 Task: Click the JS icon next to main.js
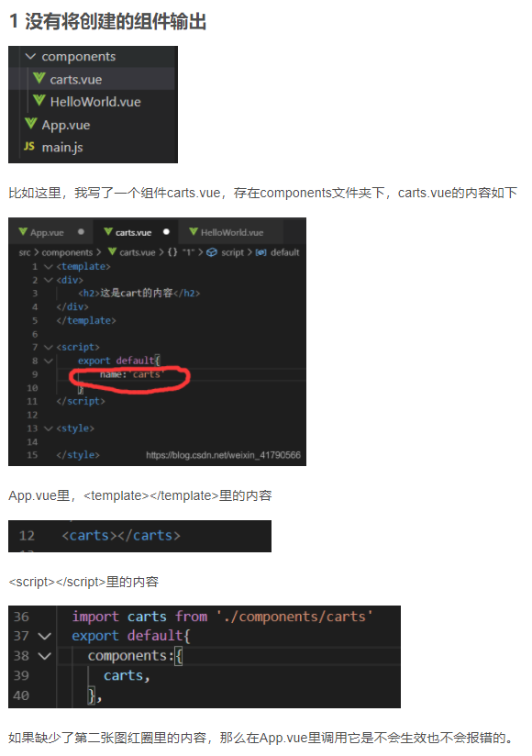29,146
